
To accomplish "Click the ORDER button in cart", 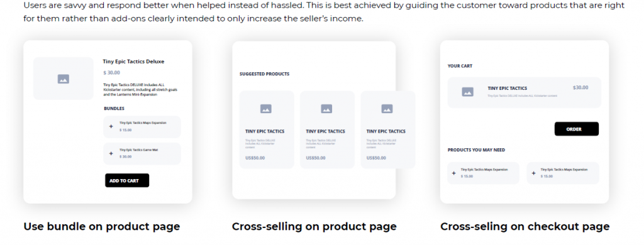I will click(x=576, y=129).
